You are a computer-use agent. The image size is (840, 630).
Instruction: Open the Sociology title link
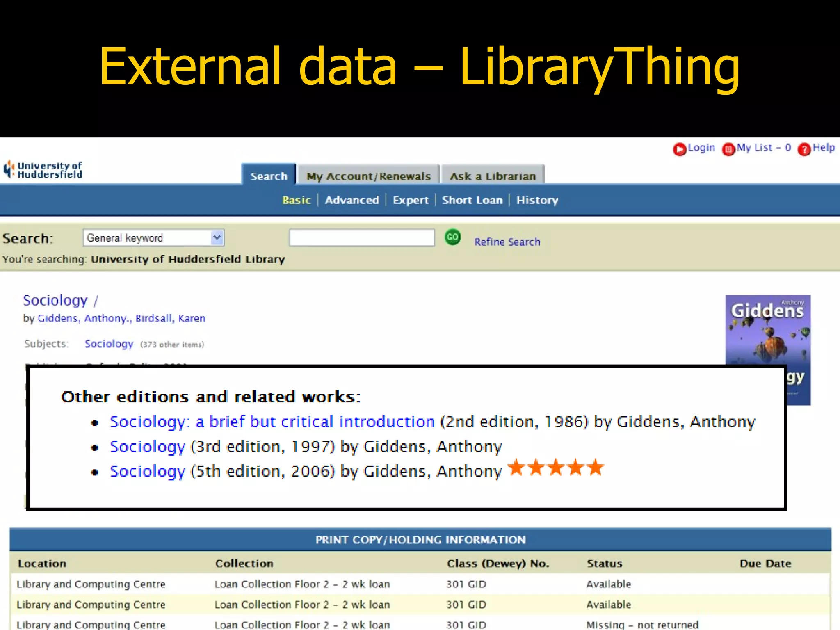(x=55, y=301)
